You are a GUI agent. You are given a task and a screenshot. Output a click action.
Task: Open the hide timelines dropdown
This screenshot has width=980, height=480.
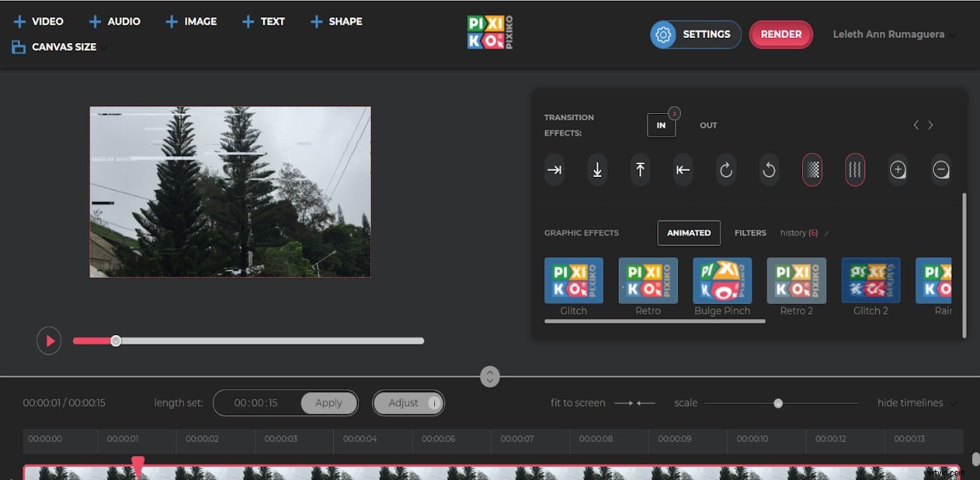[x=916, y=403]
